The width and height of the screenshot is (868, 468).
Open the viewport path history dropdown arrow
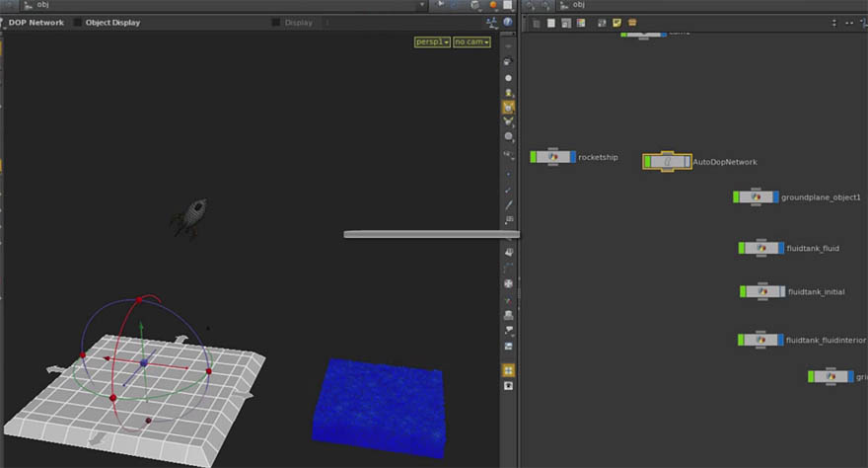pyautogui.click(x=422, y=5)
